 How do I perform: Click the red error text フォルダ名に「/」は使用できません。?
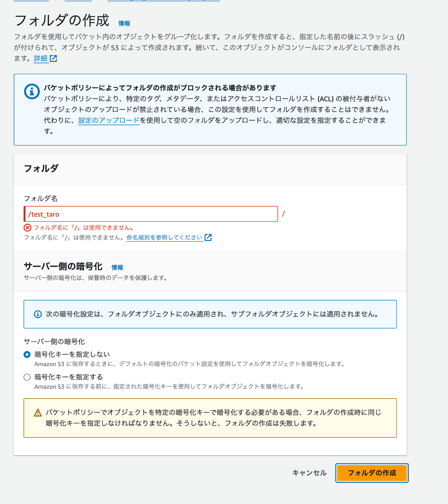pos(84,228)
